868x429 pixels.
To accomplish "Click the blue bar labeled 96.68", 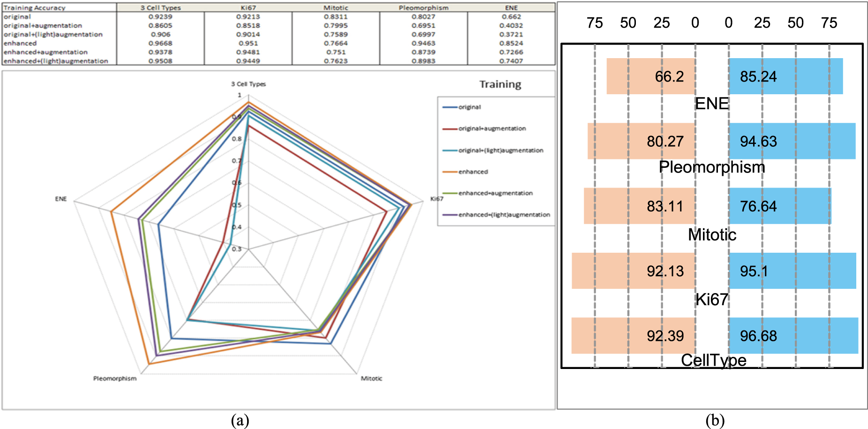I will (793, 335).
